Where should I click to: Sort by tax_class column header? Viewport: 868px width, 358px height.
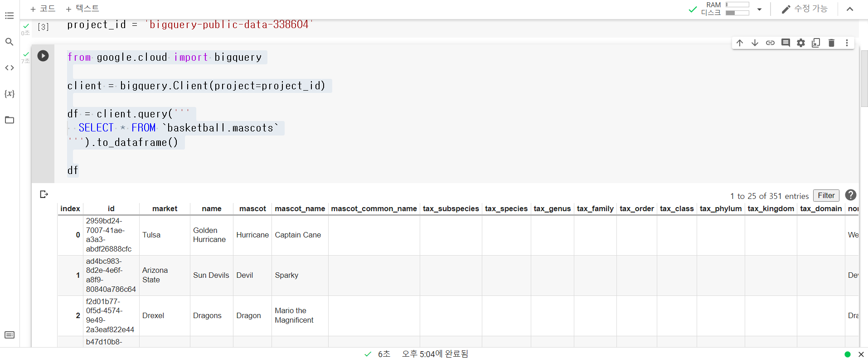pyautogui.click(x=677, y=208)
